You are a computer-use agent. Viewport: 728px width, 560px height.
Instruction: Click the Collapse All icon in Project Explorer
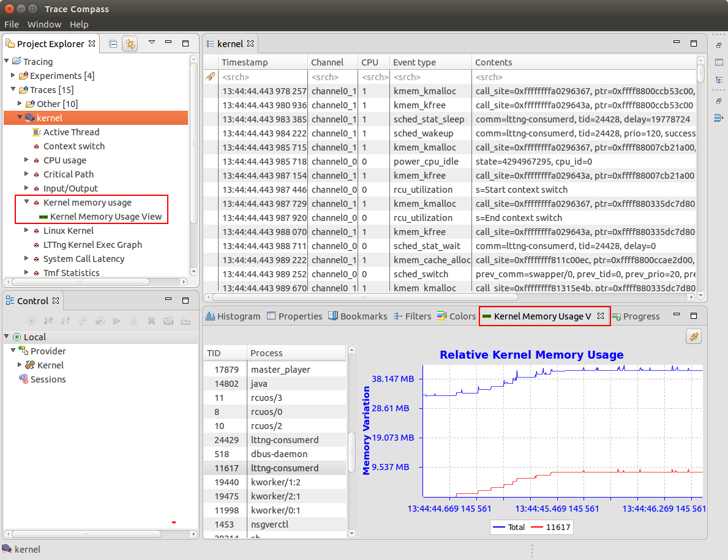tap(113, 43)
